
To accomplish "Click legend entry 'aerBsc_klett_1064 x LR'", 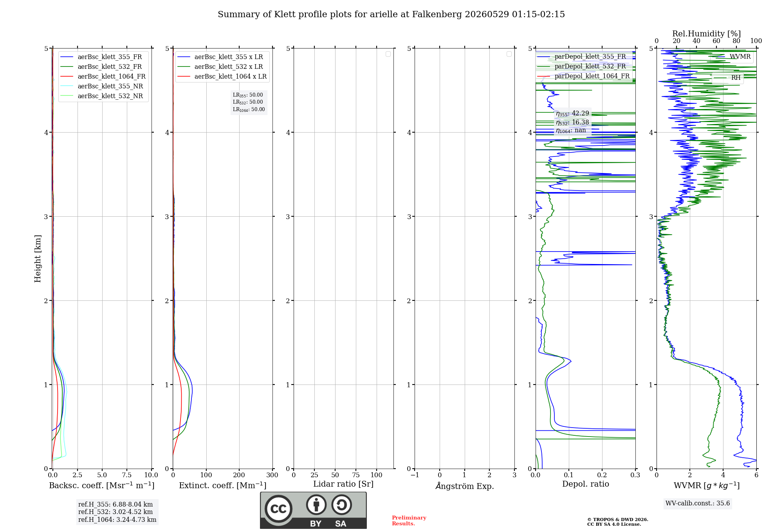I will (222, 76).
